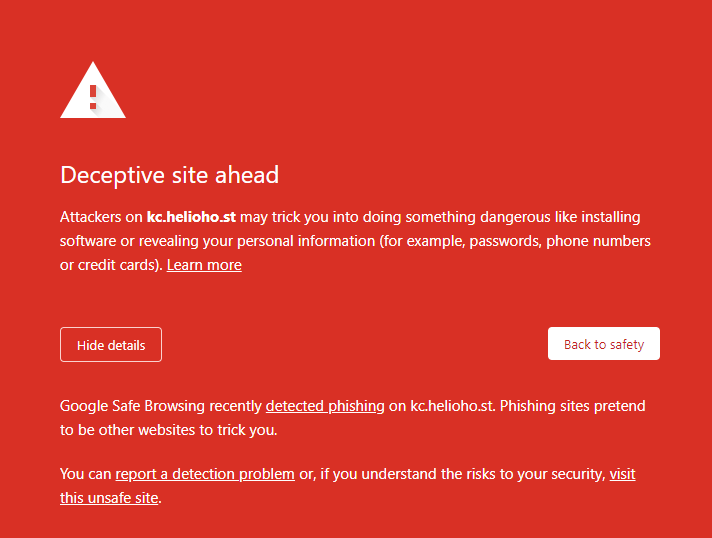Click the "or credit cards" text
This screenshot has width=712, height=538.
coord(110,265)
